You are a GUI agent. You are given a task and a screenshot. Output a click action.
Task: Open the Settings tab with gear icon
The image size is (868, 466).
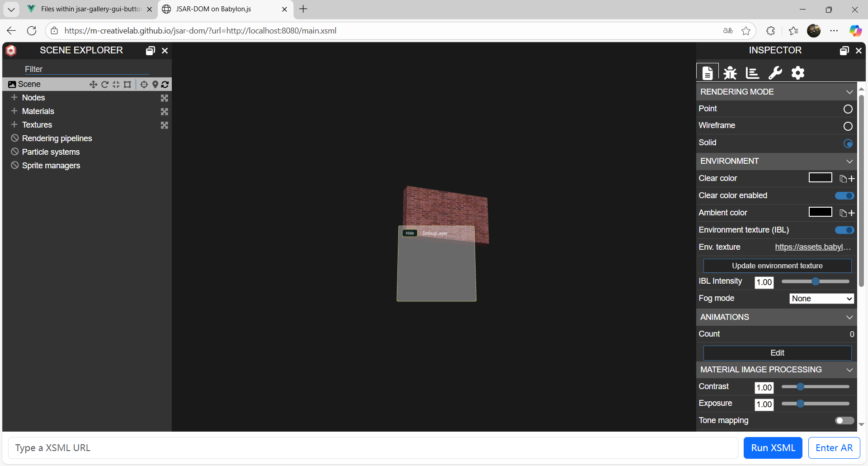point(798,73)
